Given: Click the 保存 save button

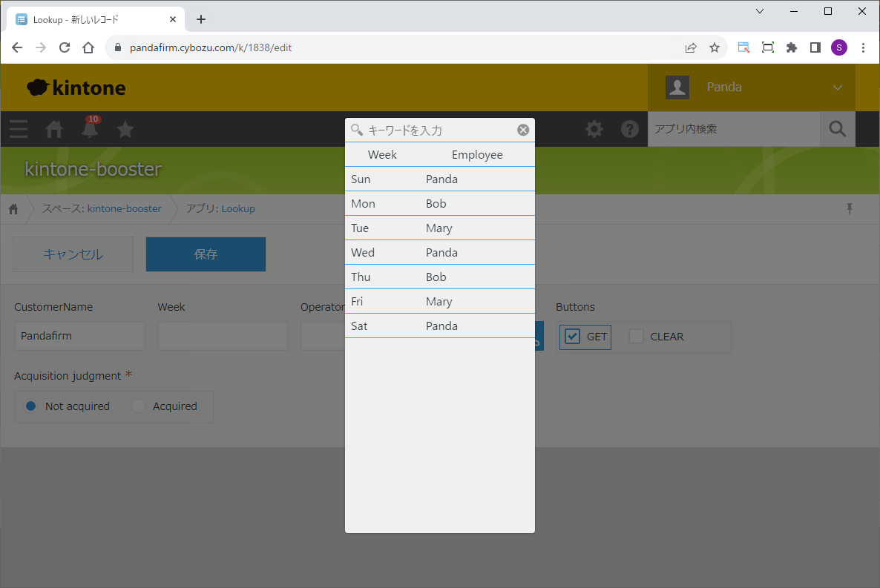Looking at the screenshot, I should pyautogui.click(x=206, y=254).
